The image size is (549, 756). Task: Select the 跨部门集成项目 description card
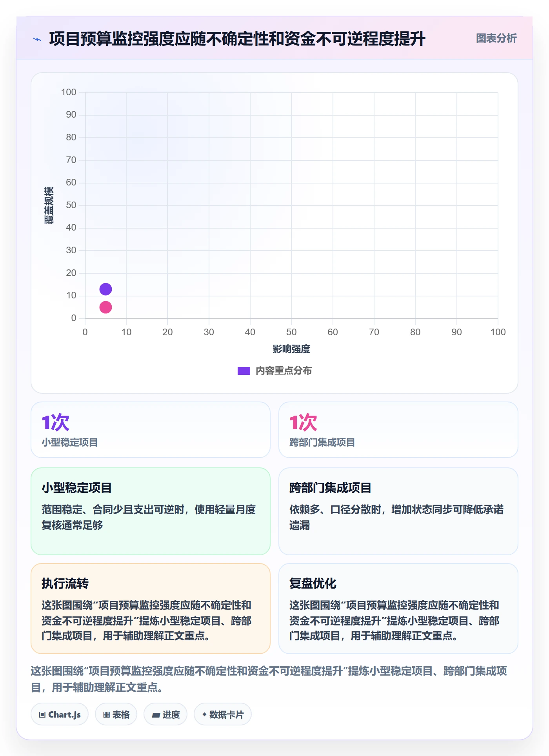pos(398,511)
